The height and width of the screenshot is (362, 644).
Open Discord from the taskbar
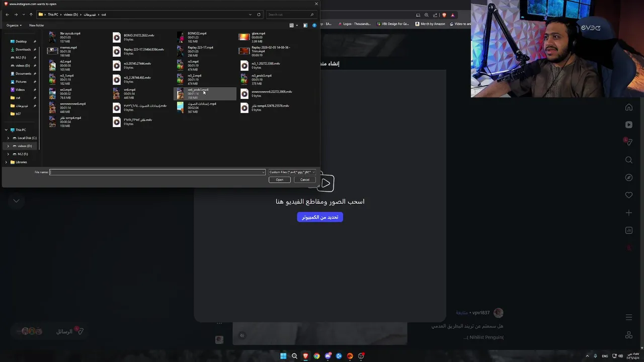[x=328, y=356]
